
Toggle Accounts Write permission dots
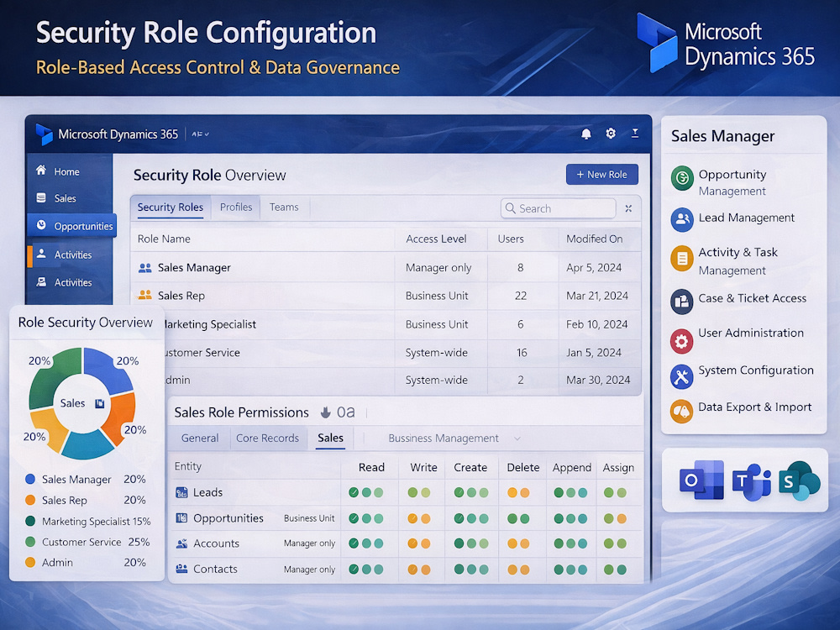[x=419, y=543]
